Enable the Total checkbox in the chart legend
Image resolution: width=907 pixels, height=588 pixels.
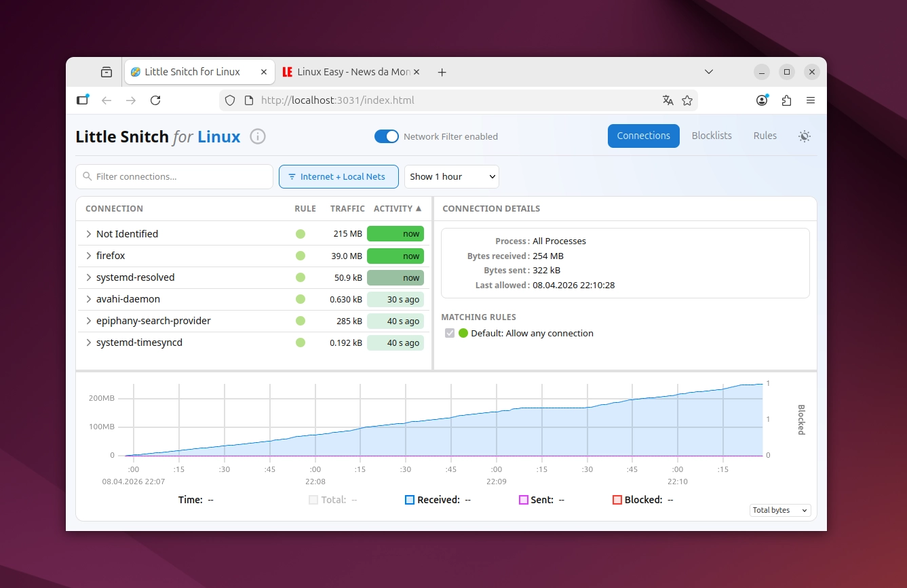click(x=313, y=499)
